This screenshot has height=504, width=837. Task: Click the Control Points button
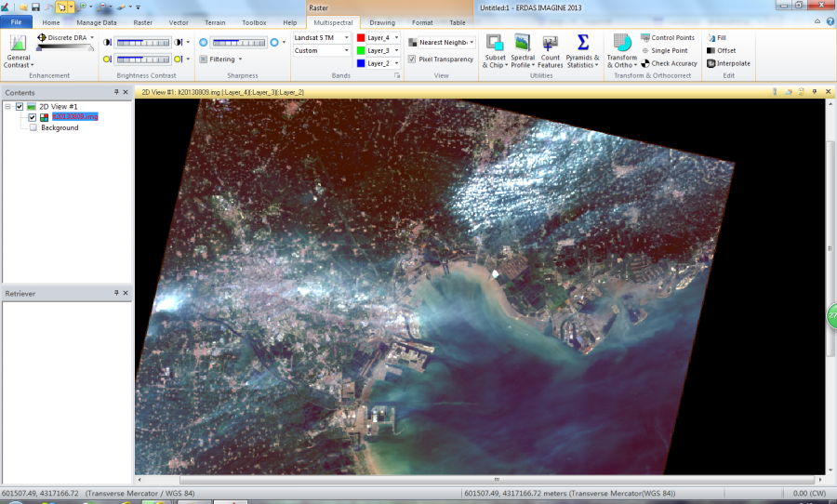coord(668,38)
